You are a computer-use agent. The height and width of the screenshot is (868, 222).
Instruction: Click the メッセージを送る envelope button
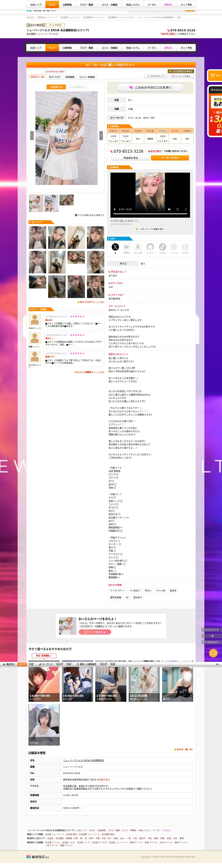tap(182, 76)
